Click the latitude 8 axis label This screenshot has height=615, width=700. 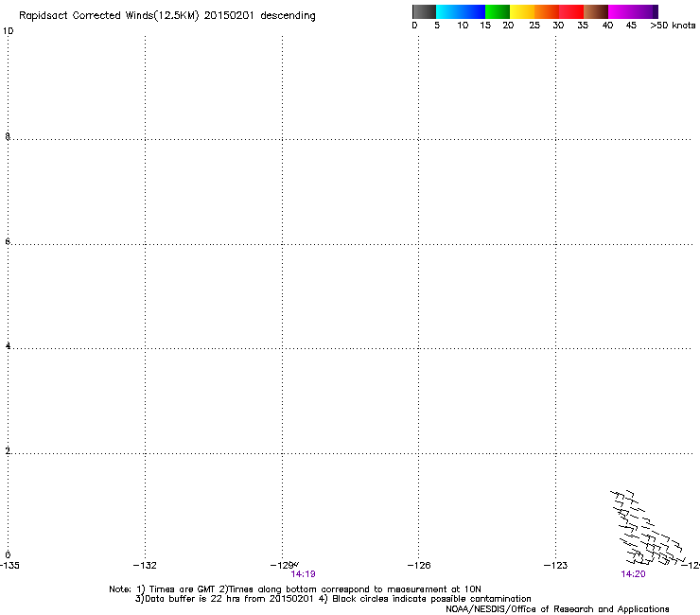[8, 136]
